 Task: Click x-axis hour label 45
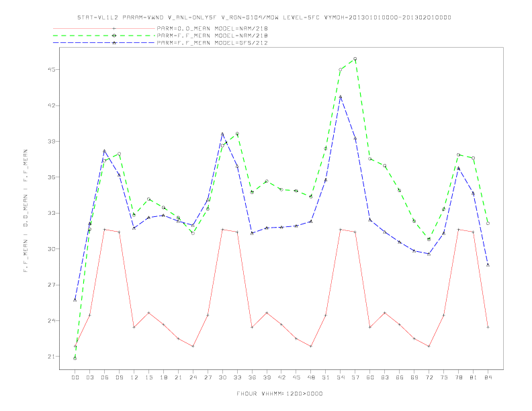tap(296, 377)
